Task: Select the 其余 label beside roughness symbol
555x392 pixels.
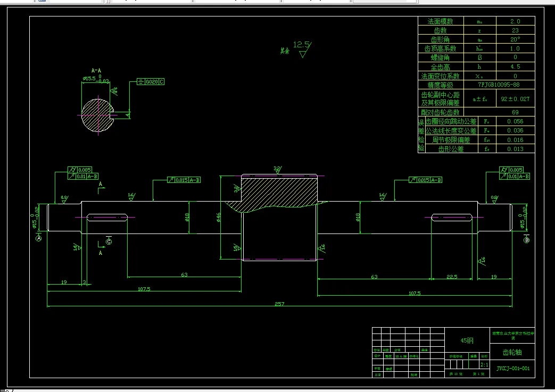Action: [285, 51]
